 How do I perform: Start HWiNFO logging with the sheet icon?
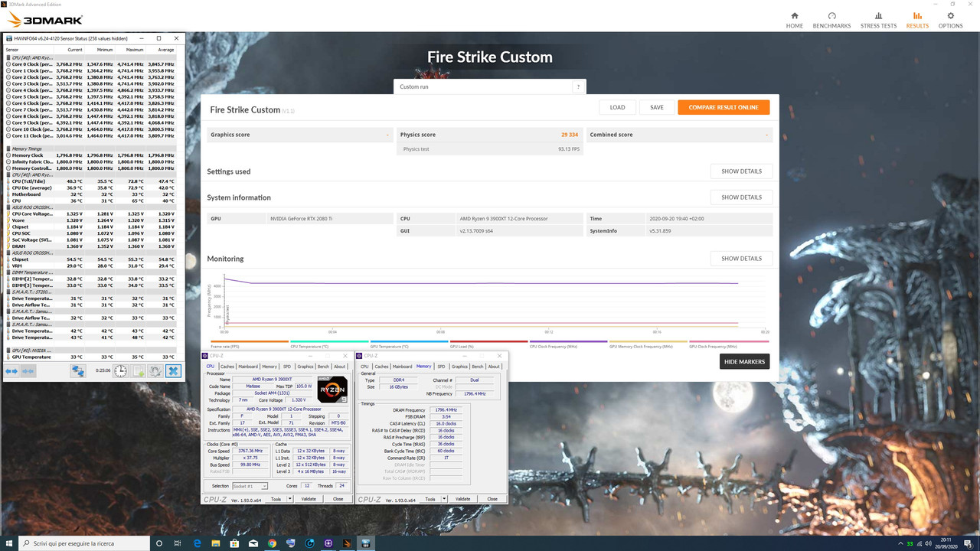(139, 371)
